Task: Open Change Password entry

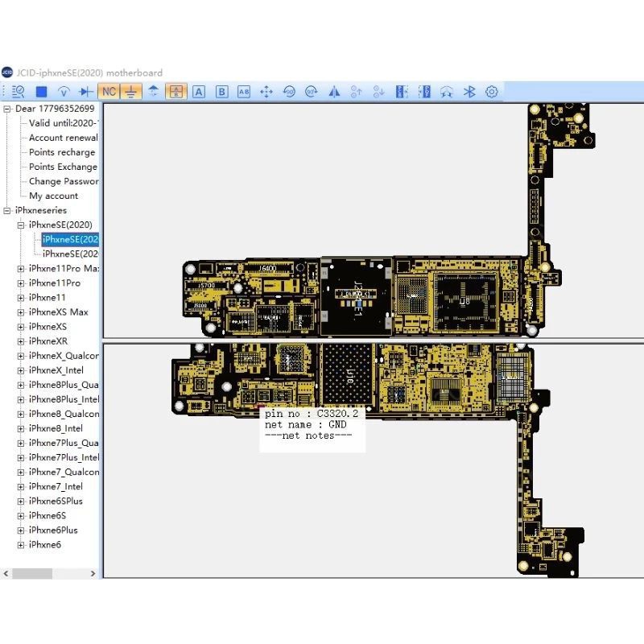Action: [64, 181]
